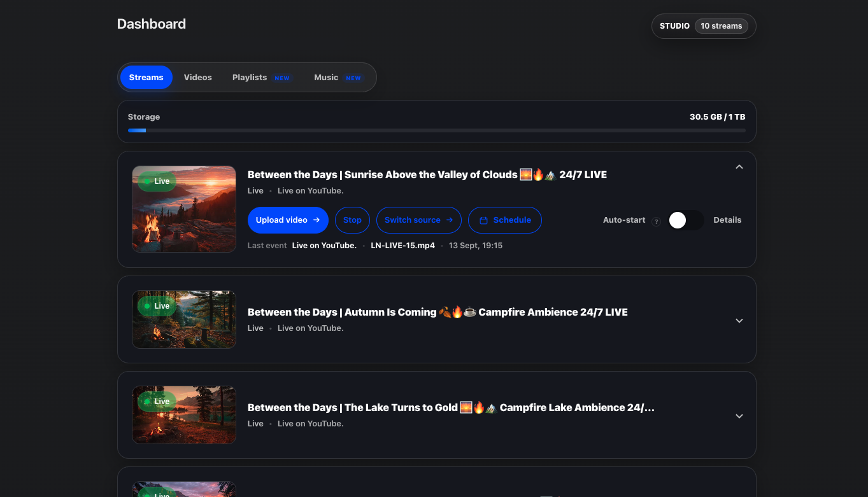Open Details for the Sunrise stream
868x497 pixels.
pos(727,220)
